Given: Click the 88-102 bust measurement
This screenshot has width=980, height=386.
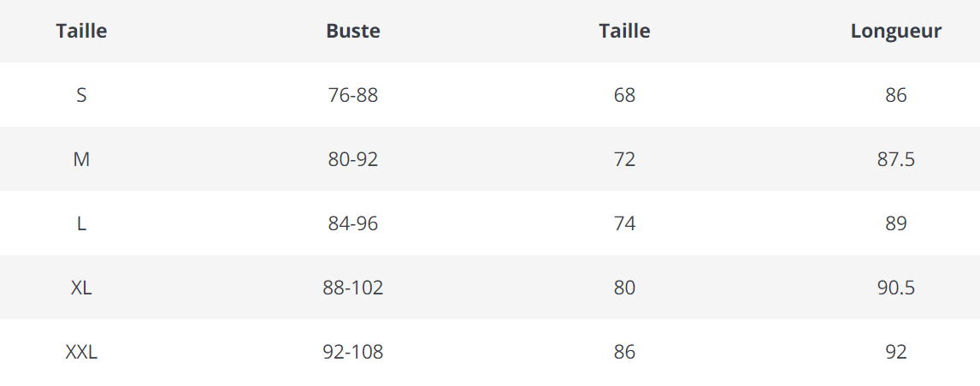Looking at the screenshot, I should tap(353, 288).
